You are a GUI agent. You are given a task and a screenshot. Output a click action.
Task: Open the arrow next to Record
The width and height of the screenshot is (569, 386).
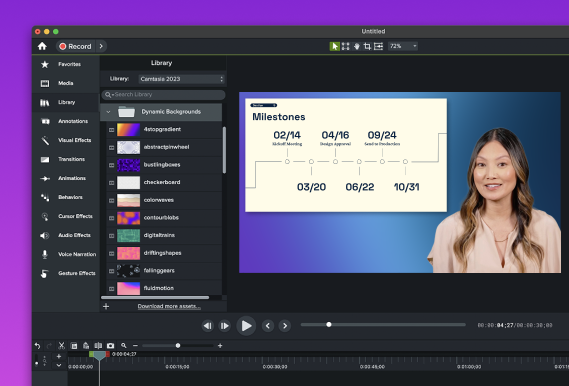pos(101,46)
